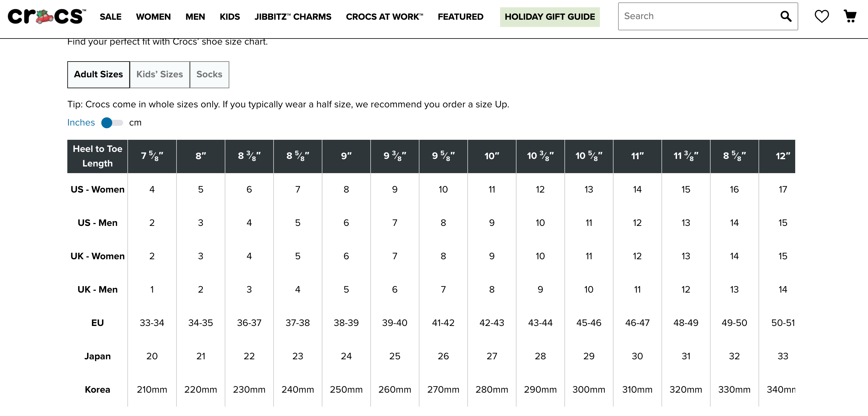Open the shopping cart icon
868x416 pixels.
point(850,16)
